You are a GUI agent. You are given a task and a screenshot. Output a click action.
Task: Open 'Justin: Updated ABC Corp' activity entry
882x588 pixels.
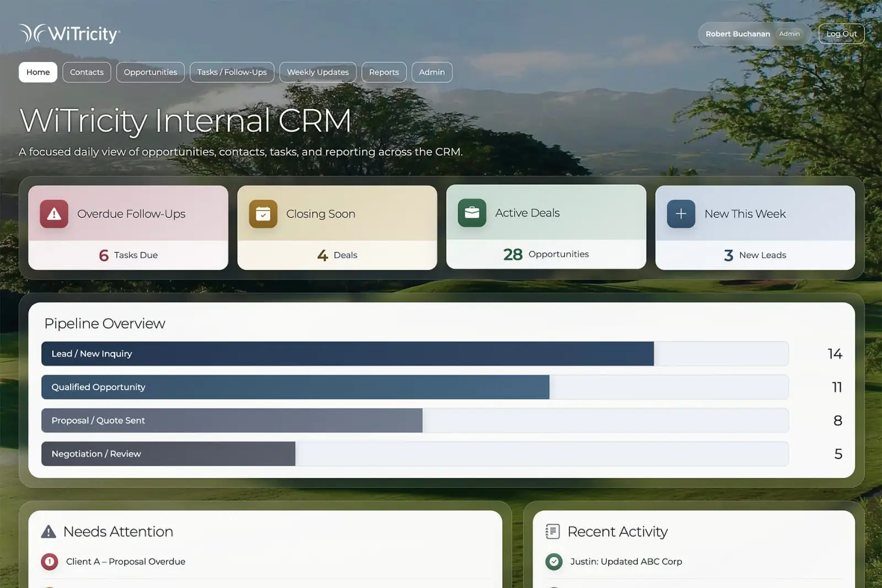(x=626, y=562)
